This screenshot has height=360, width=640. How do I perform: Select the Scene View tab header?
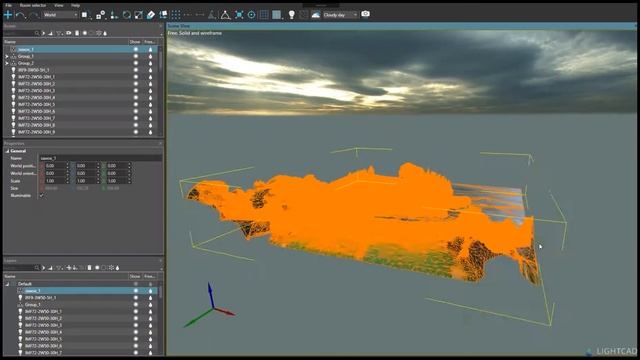pos(178,26)
